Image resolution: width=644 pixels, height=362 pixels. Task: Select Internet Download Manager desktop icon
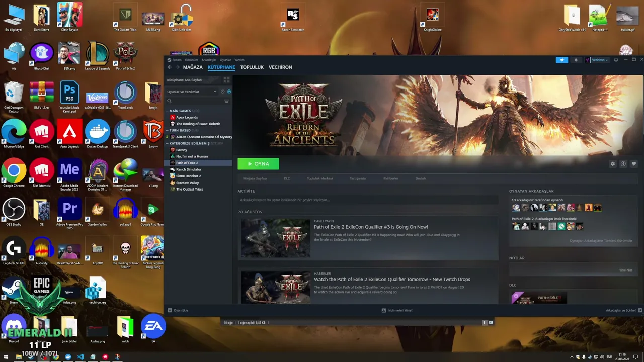(125, 175)
